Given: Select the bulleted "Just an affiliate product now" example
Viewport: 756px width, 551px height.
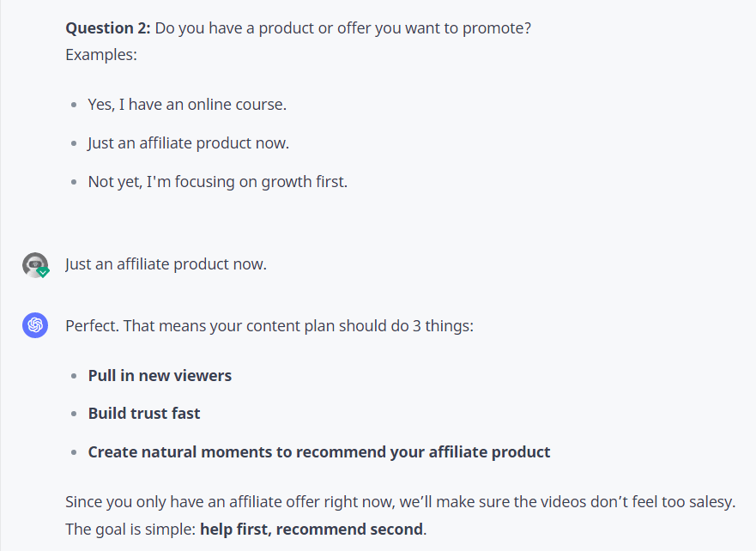Looking at the screenshot, I should pyautogui.click(x=188, y=143).
